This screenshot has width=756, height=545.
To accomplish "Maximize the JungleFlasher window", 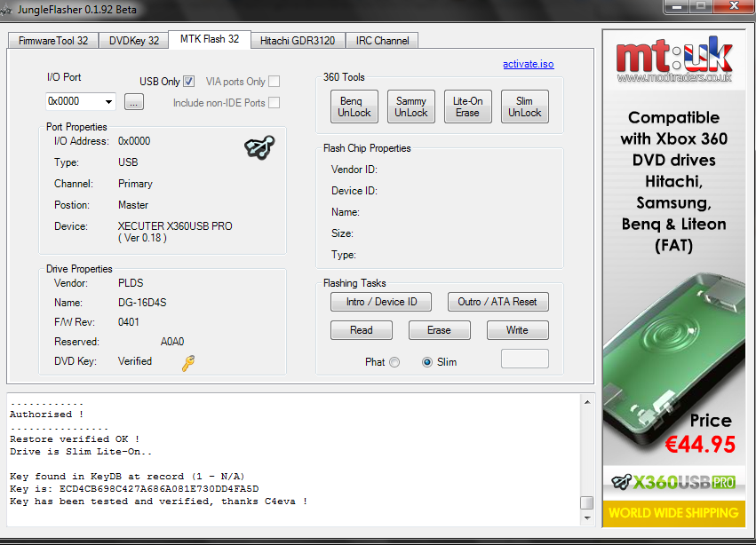I will coord(701,7).
